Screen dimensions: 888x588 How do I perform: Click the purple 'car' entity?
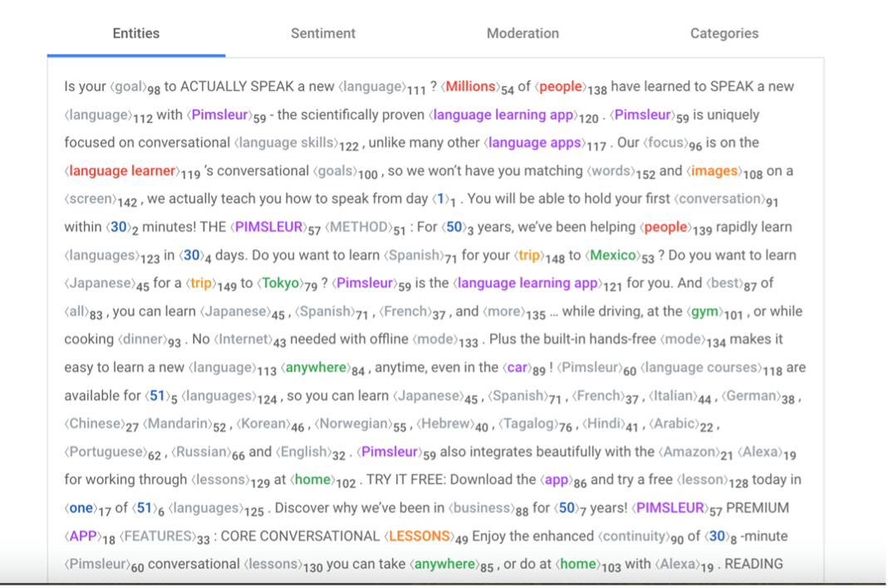[x=517, y=368]
